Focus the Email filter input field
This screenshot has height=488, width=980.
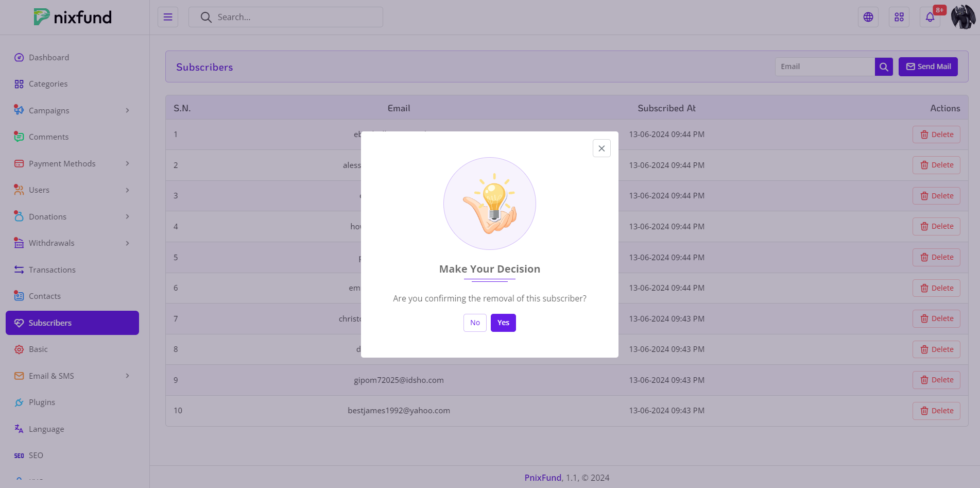pos(824,66)
